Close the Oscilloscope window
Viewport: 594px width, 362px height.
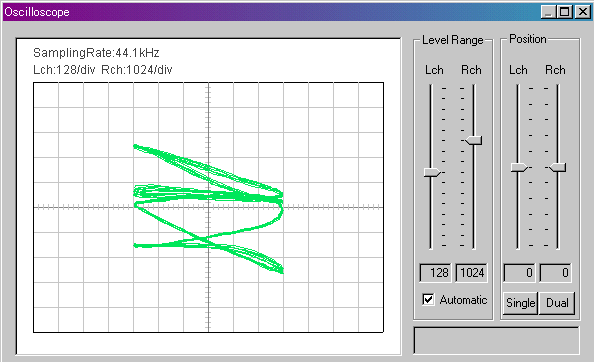[583, 12]
